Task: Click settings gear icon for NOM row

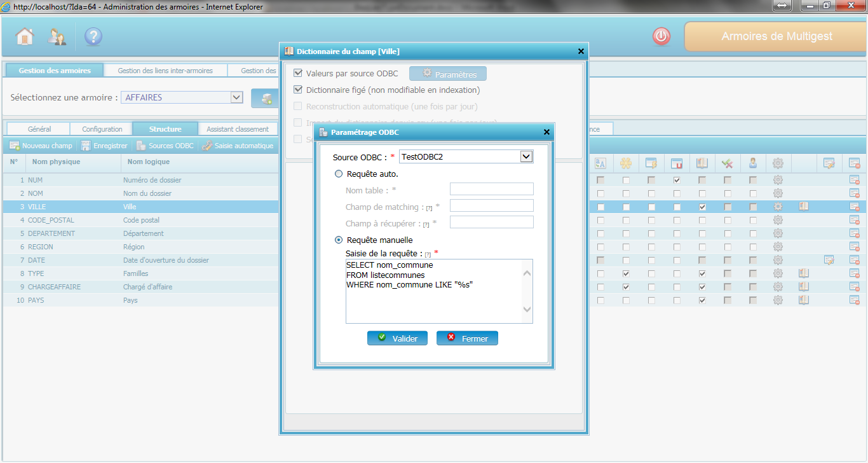Action: 778,193
